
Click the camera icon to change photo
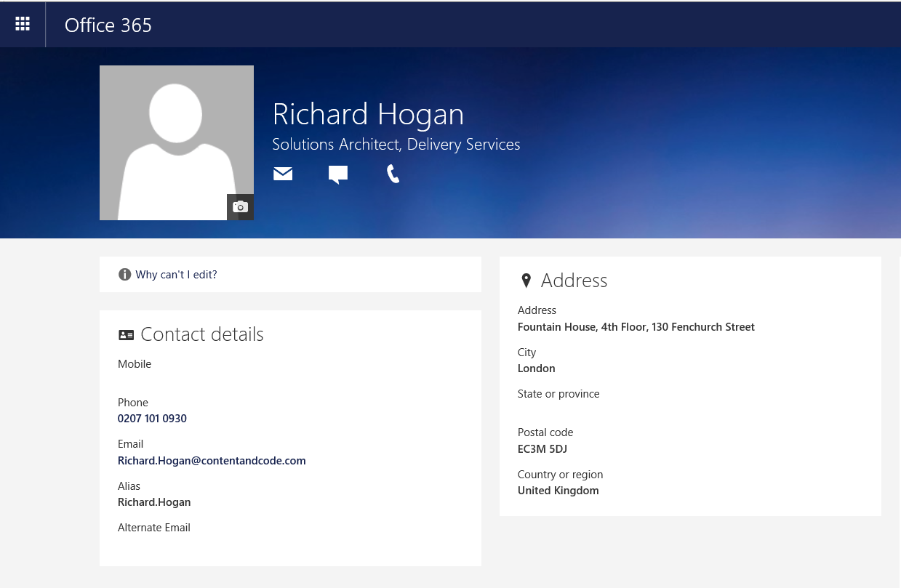click(240, 207)
